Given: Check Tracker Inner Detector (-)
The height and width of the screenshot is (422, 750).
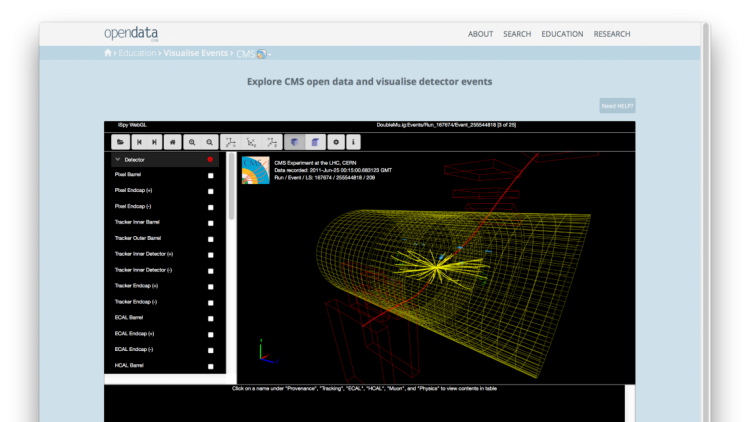Looking at the screenshot, I should pyautogui.click(x=210, y=271).
